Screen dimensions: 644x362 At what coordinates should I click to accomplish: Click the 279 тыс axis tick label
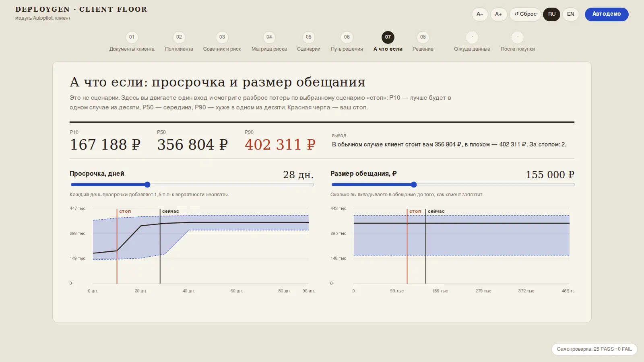coord(483,291)
